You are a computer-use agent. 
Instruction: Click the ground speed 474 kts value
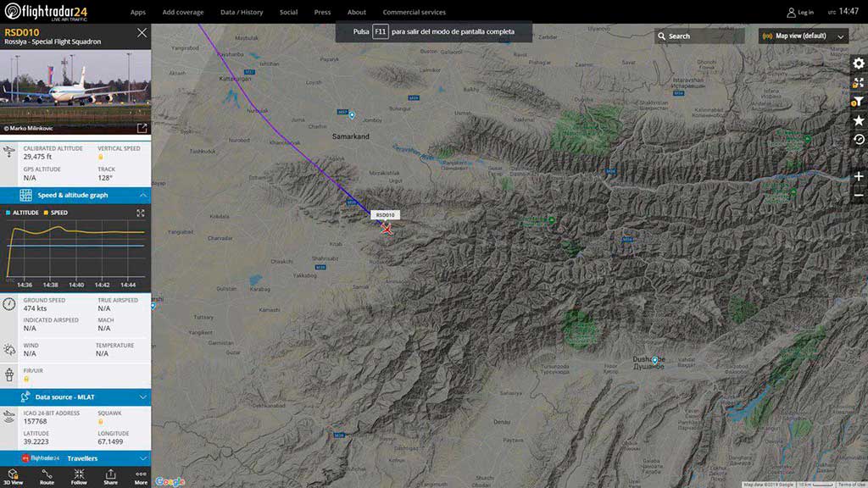coord(35,308)
